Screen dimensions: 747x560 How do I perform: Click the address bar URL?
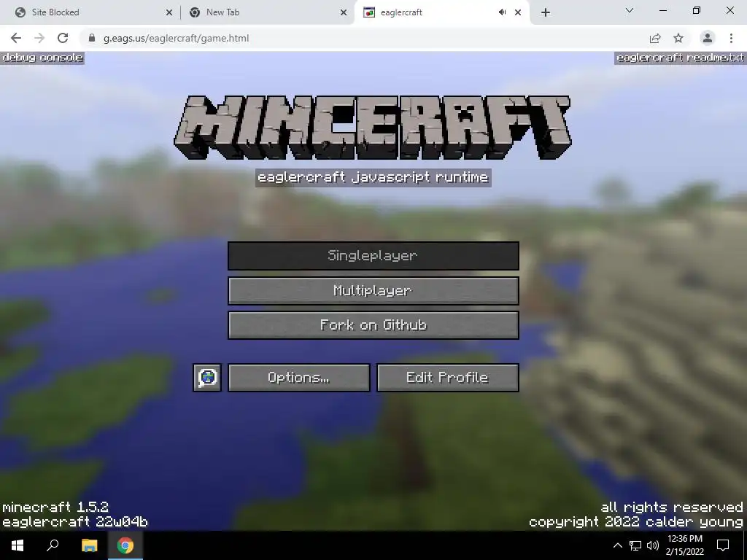click(176, 38)
